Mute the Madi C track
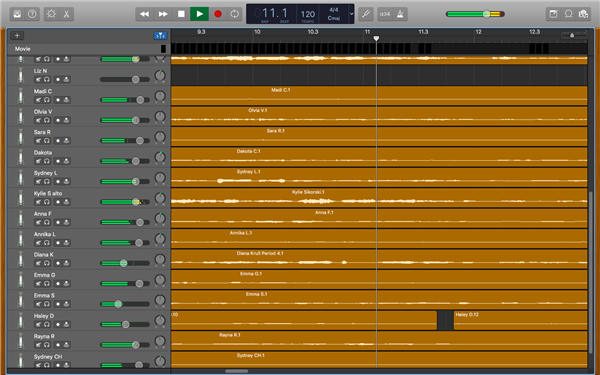Image resolution: width=600 pixels, height=375 pixels. [x=38, y=100]
